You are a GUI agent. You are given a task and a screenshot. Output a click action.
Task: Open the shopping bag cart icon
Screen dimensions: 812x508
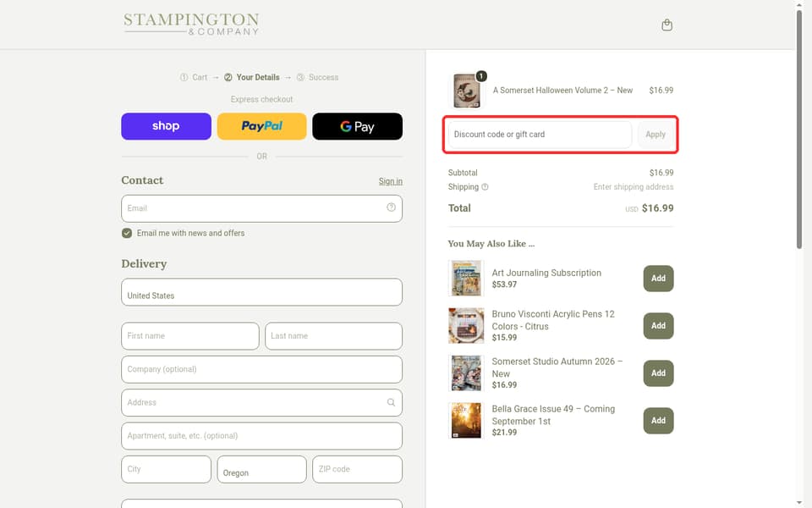(667, 25)
